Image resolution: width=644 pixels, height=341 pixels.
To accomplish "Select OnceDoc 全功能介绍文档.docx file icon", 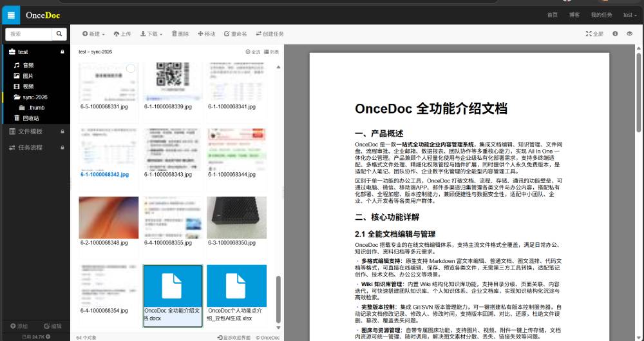I will (173, 286).
